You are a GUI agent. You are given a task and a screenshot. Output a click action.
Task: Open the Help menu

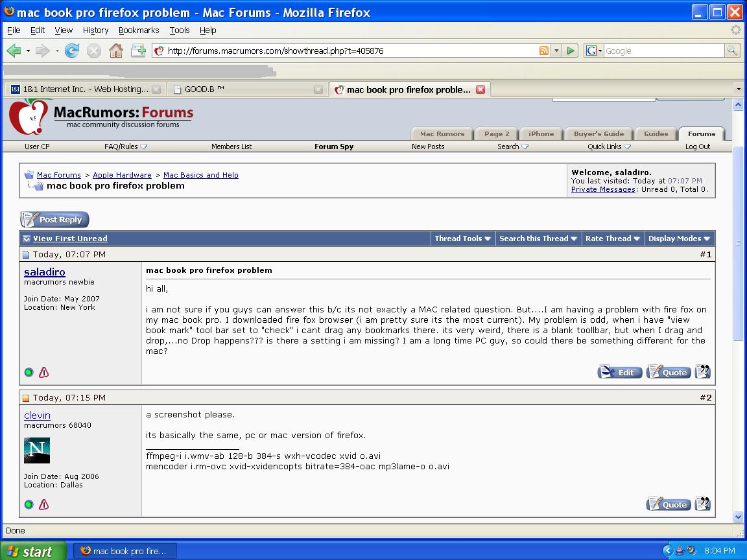tap(207, 30)
